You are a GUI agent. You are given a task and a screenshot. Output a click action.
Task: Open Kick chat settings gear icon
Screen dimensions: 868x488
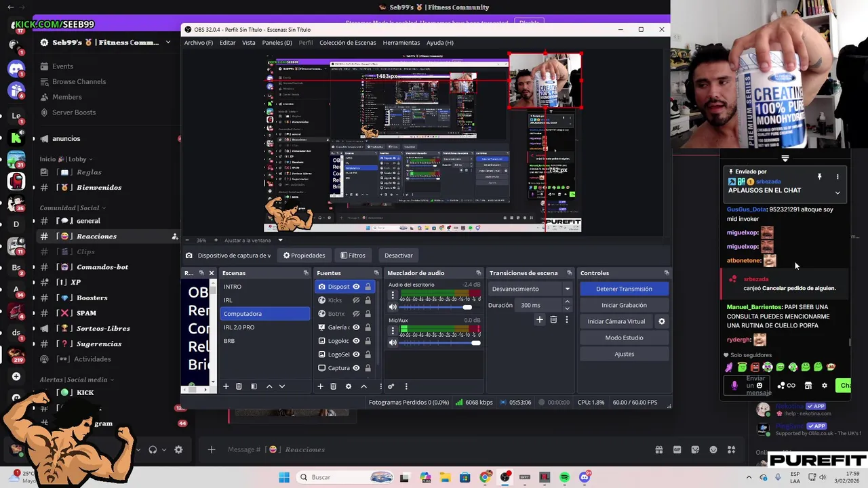(825, 386)
